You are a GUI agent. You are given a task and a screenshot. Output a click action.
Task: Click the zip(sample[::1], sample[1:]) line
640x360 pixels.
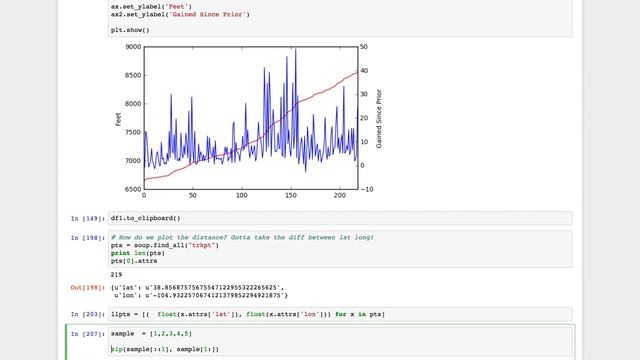(x=164, y=349)
